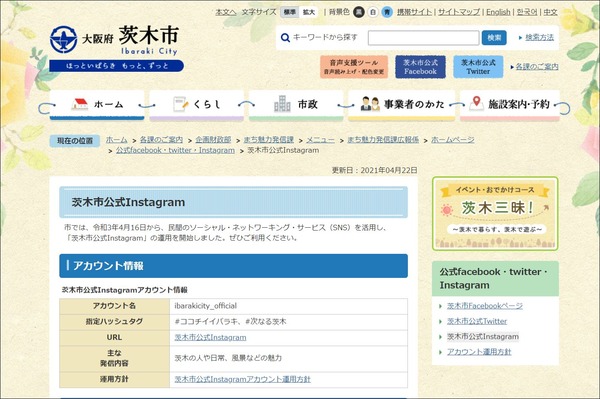
Task: Open the 市政 navigation tab
Action: click(x=296, y=106)
